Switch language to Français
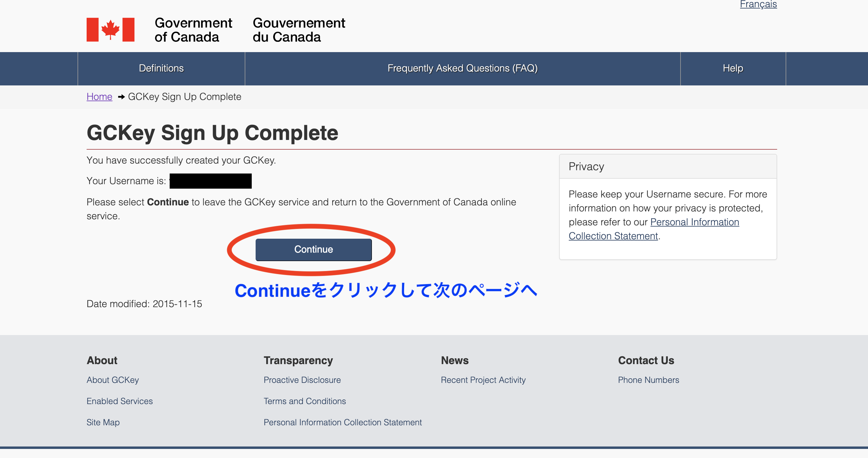 [x=758, y=4]
